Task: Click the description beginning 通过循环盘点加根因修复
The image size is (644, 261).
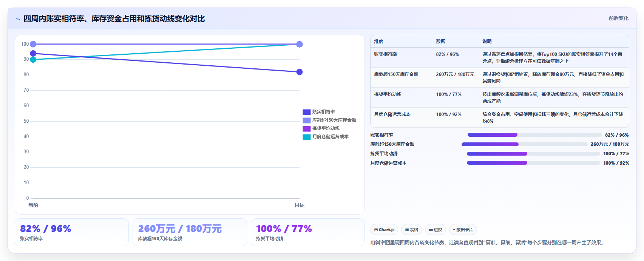Action: click(x=553, y=58)
